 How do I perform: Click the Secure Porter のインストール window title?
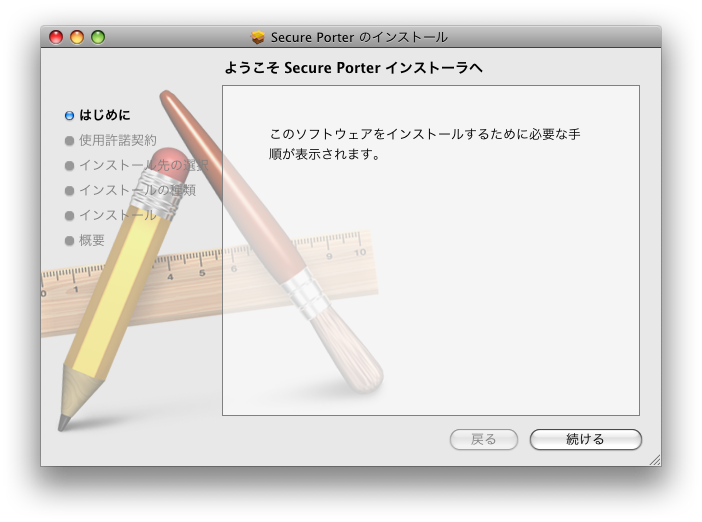pos(359,37)
